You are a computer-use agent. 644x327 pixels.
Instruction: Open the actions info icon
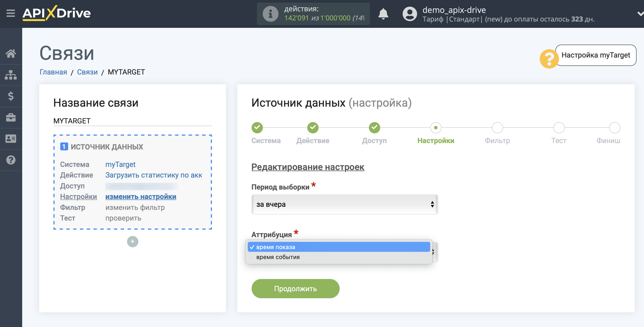pyautogui.click(x=270, y=14)
